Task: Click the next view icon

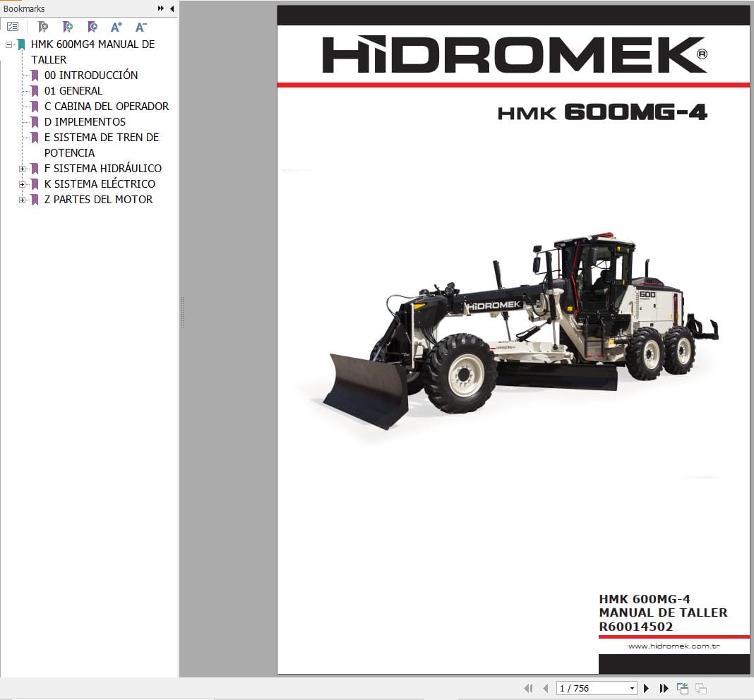Action: pyautogui.click(x=701, y=689)
